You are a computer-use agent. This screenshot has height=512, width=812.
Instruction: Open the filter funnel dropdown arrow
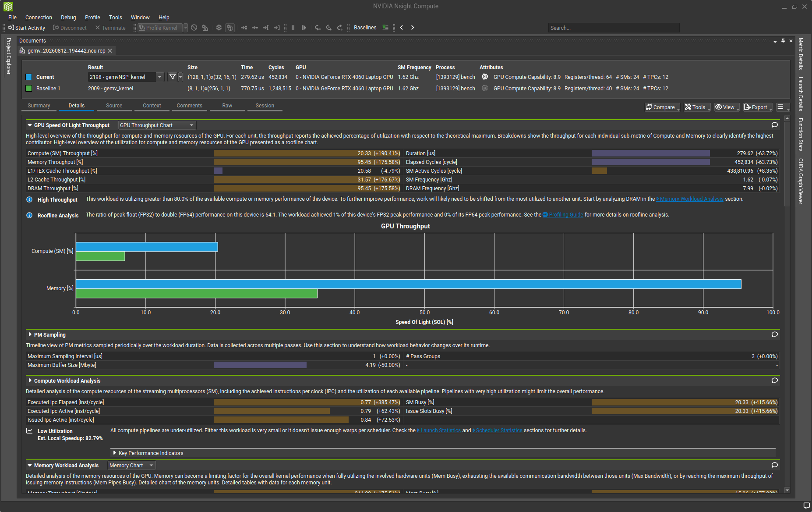pyautogui.click(x=180, y=77)
